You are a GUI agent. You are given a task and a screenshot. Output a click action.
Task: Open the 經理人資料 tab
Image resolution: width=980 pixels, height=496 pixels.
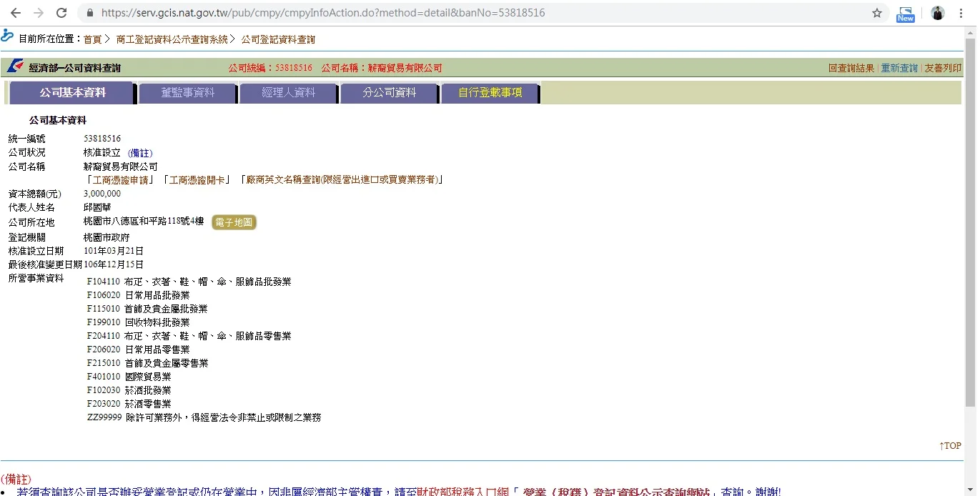click(x=288, y=93)
